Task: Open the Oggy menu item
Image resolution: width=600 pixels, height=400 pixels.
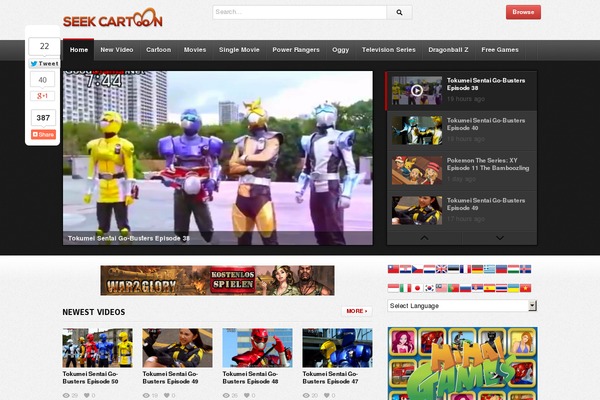Action: click(x=341, y=50)
